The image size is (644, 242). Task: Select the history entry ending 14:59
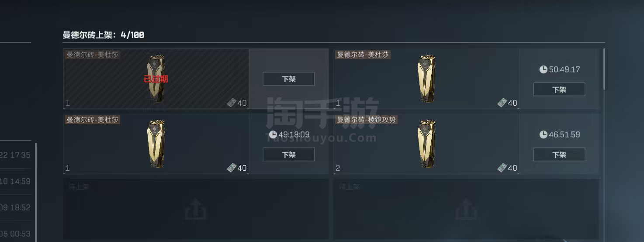click(15, 181)
